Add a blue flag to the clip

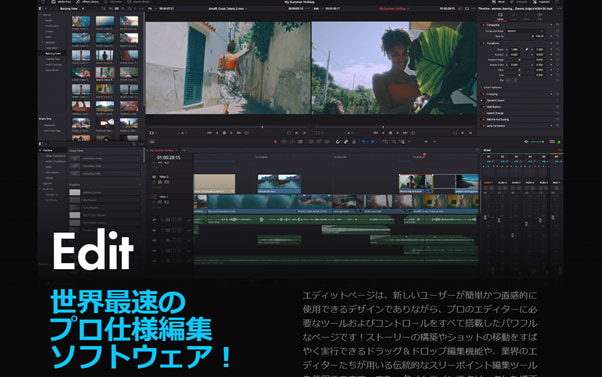coord(363,142)
